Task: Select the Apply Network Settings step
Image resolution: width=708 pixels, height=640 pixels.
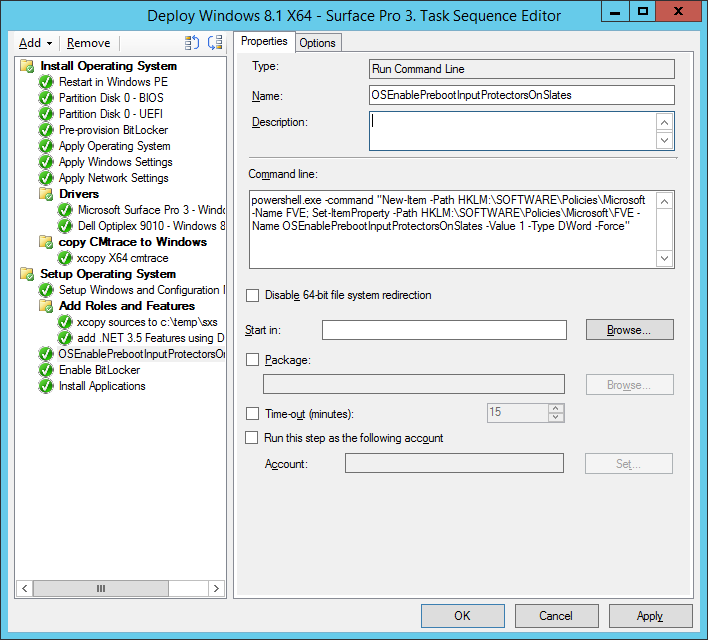Action: (114, 178)
